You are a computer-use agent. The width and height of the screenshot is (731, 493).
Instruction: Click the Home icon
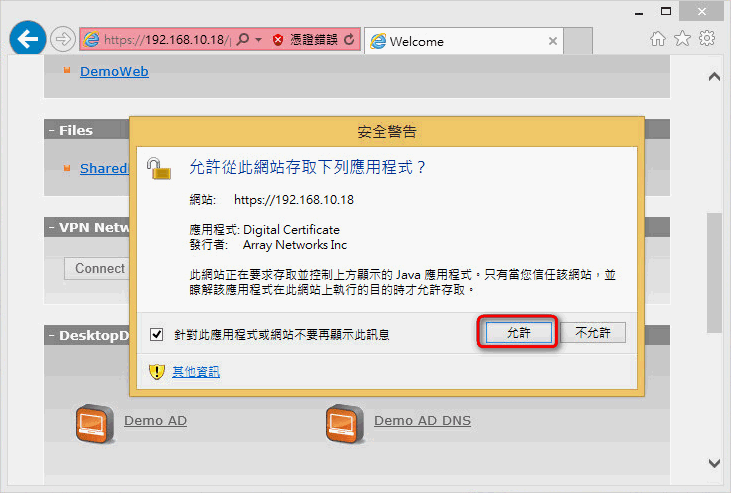[658, 39]
